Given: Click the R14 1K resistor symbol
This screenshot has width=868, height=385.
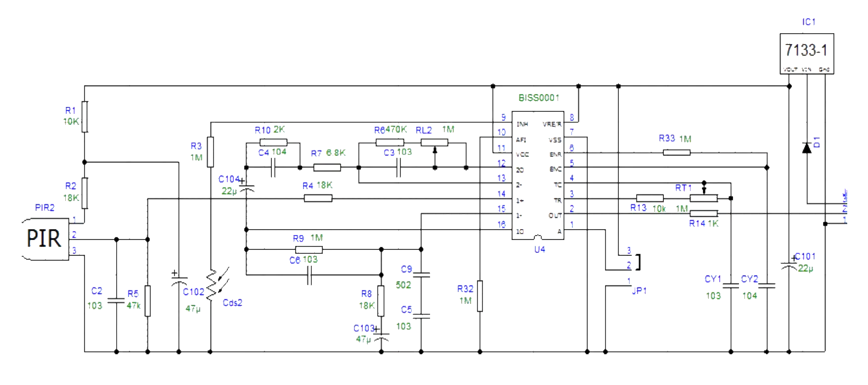Looking at the screenshot, I should tap(704, 214).
